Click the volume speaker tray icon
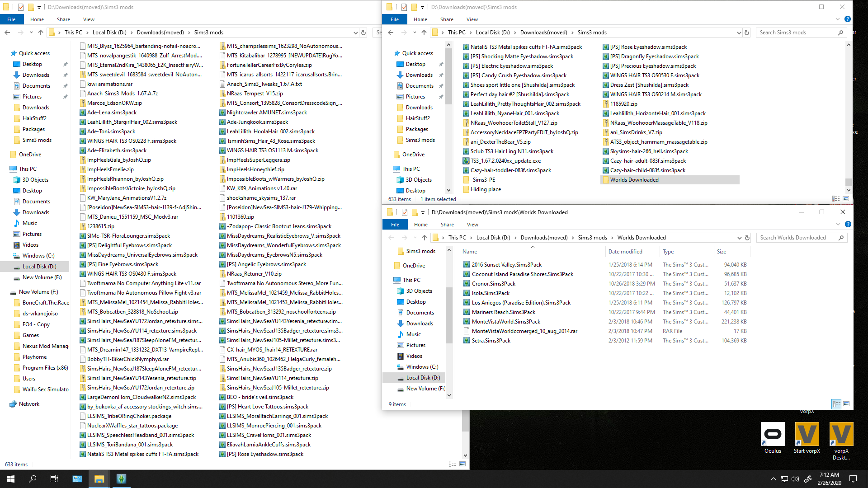The image size is (868, 488). coord(795,479)
